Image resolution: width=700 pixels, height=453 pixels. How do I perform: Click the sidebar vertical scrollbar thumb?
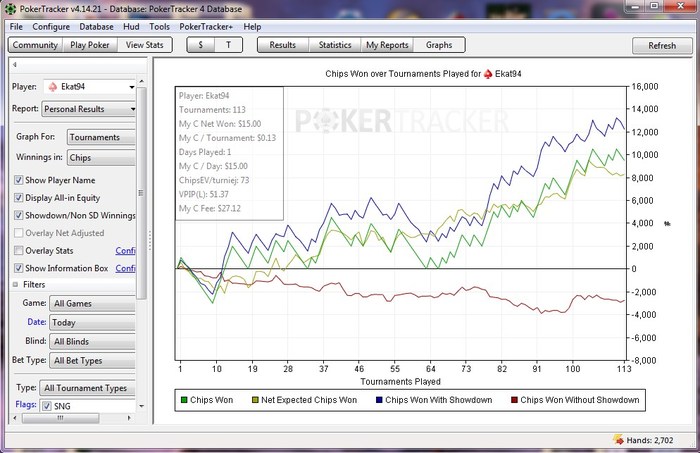tap(142, 193)
